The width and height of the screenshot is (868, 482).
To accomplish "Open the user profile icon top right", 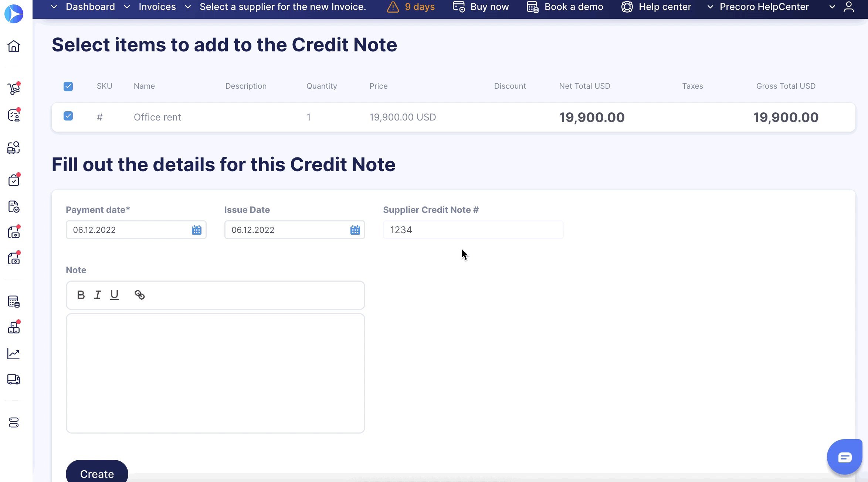I will [849, 7].
